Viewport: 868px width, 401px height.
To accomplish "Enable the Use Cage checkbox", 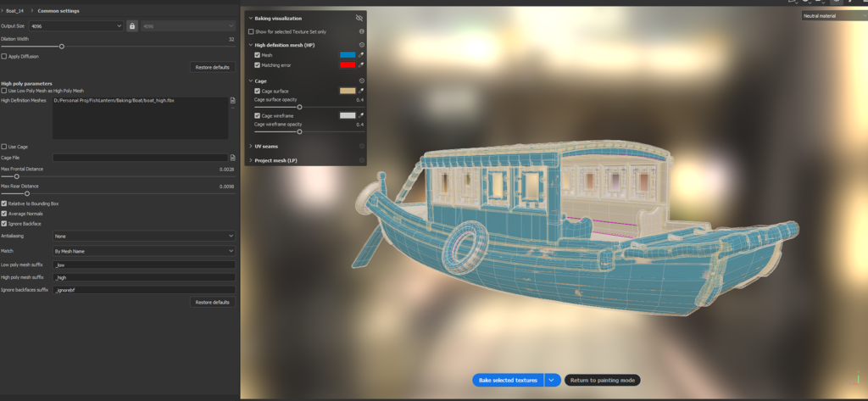I will pos(4,147).
